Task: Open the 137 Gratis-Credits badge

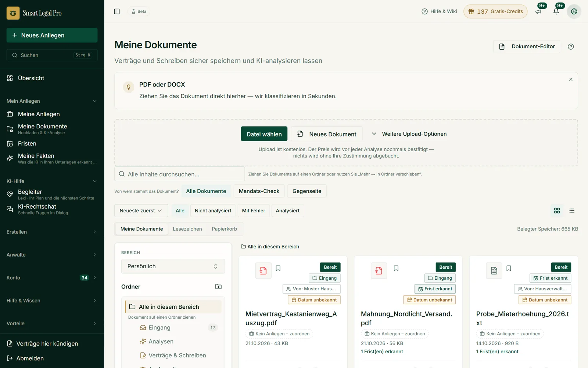Action: click(495, 11)
